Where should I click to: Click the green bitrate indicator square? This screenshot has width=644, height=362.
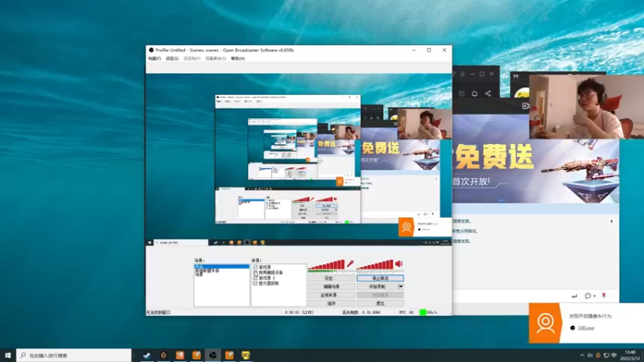click(x=423, y=312)
